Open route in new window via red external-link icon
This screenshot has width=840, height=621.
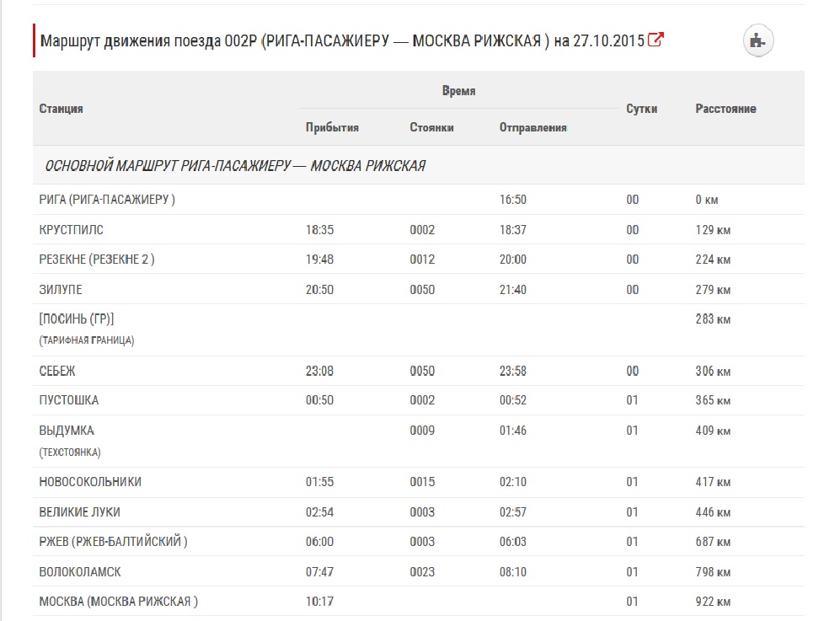[x=655, y=40]
